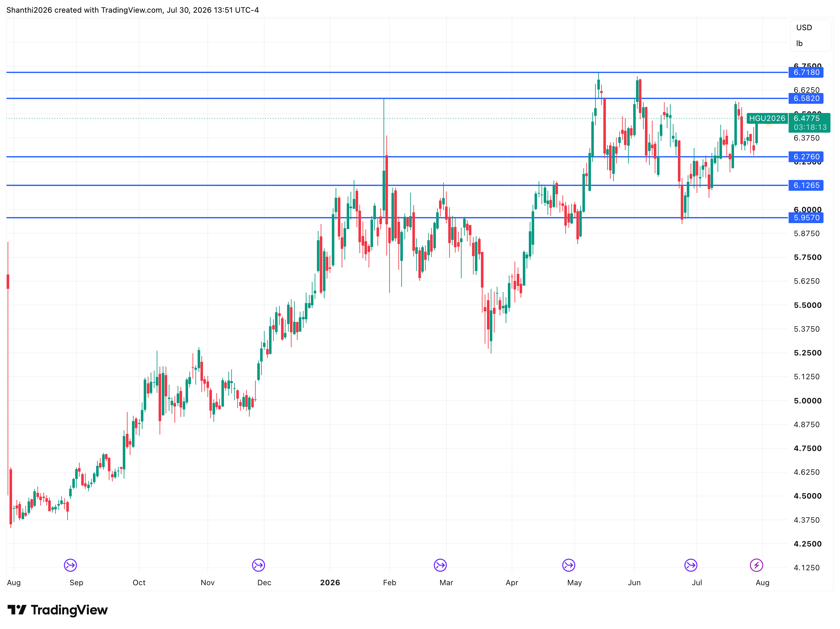
Task: Click the 4.1250 price axis label
Action: (x=807, y=567)
